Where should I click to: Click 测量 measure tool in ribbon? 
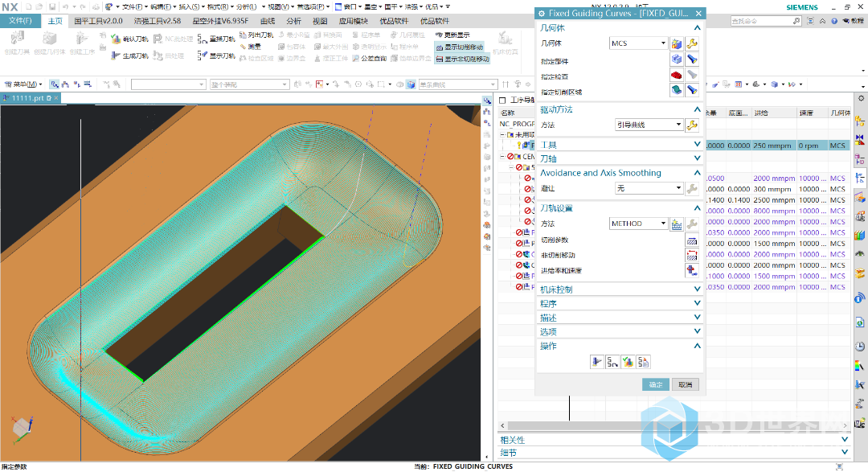pyautogui.click(x=250, y=47)
